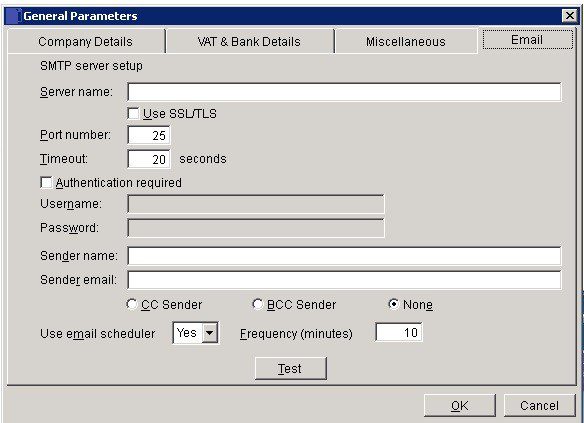Focus the Server name input field

click(x=344, y=92)
